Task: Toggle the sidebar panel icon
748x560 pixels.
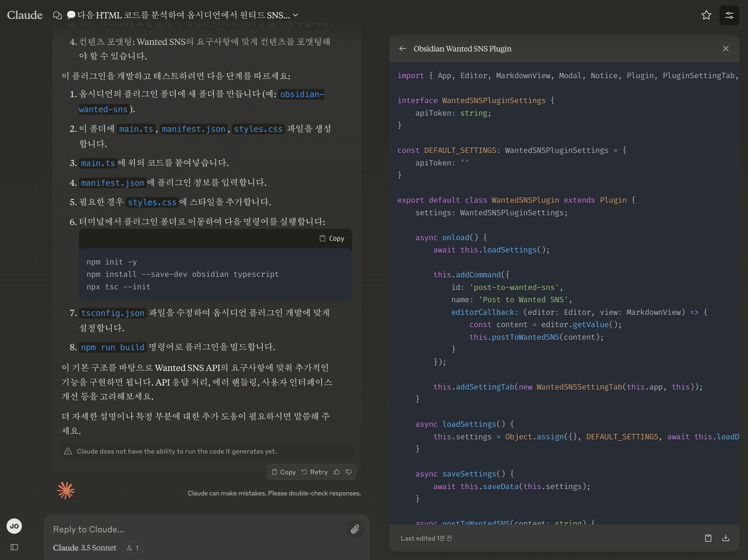Action: (14, 547)
